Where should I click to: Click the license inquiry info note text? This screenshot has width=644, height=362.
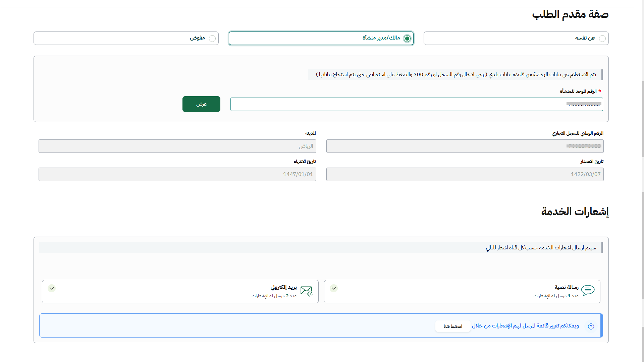pos(456,74)
